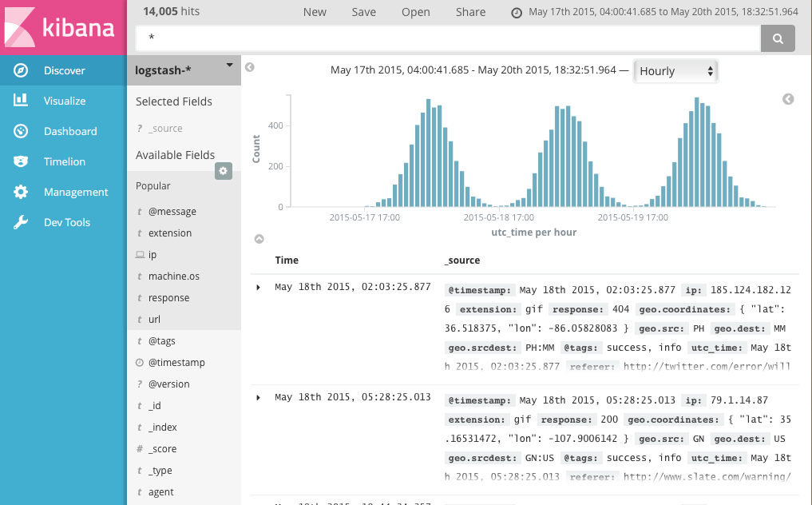Open the Management settings
This screenshot has width=812, height=505.
[x=75, y=193]
